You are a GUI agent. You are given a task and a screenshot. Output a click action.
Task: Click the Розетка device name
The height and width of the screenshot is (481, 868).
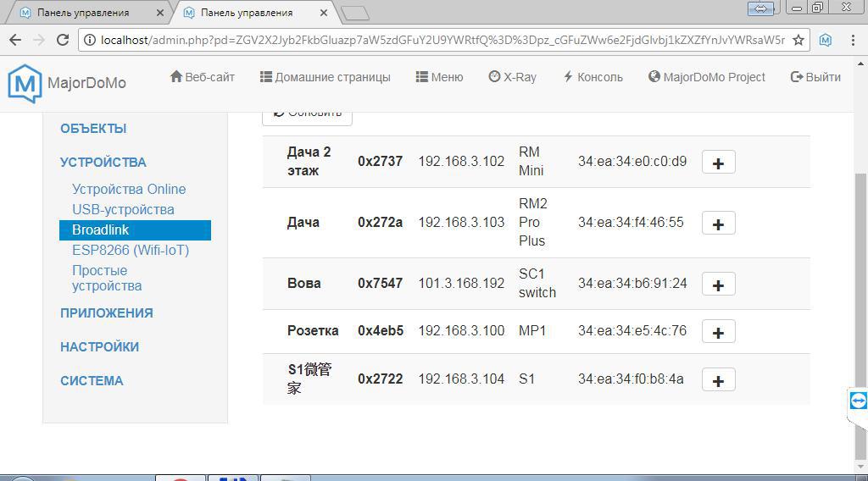(x=313, y=330)
